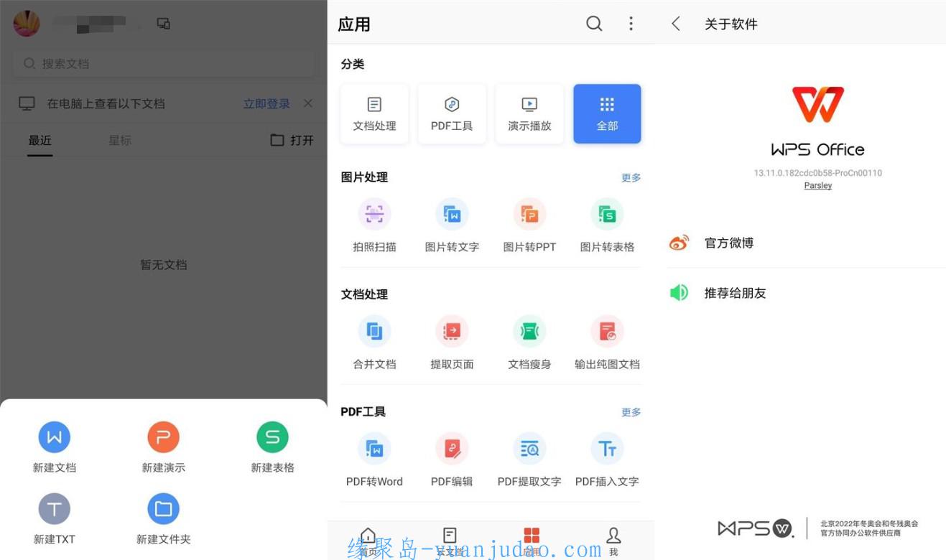Click the 搜索文档 search field
The width and height of the screenshot is (946, 560).
(164, 64)
